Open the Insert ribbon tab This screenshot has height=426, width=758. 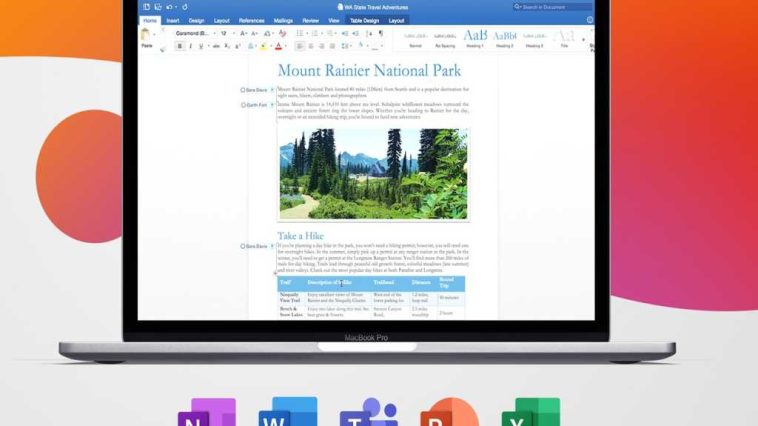[173, 21]
